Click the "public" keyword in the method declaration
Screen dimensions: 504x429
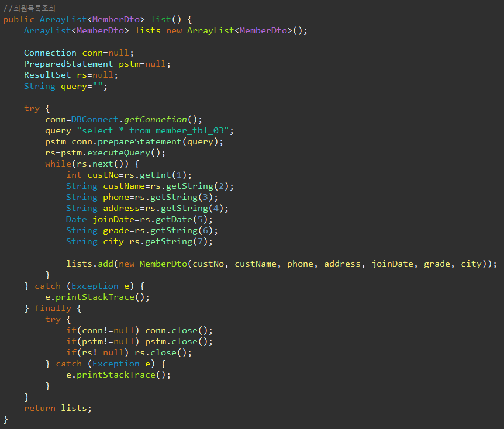coord(19,20)
